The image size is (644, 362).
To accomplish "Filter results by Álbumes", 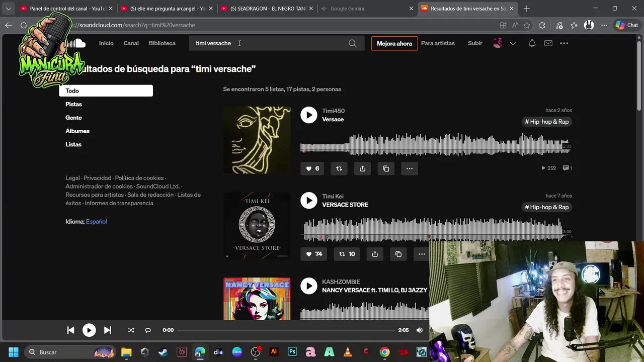I will point(77,131).
